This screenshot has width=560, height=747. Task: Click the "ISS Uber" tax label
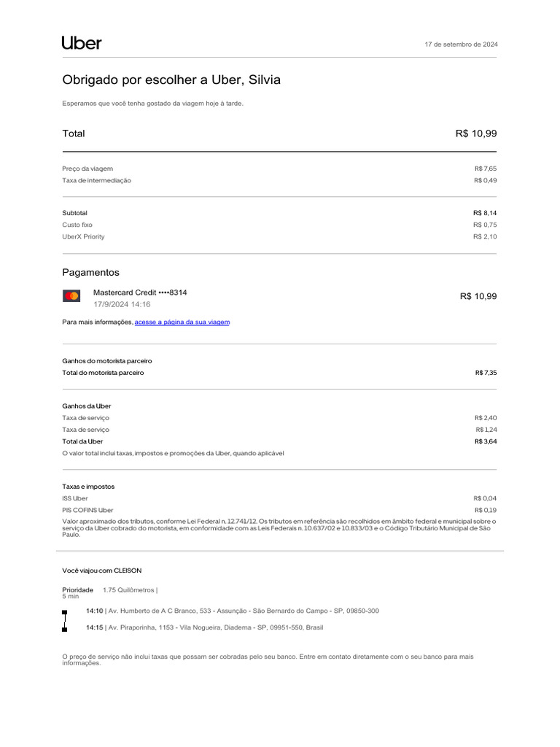click(75, 498)
